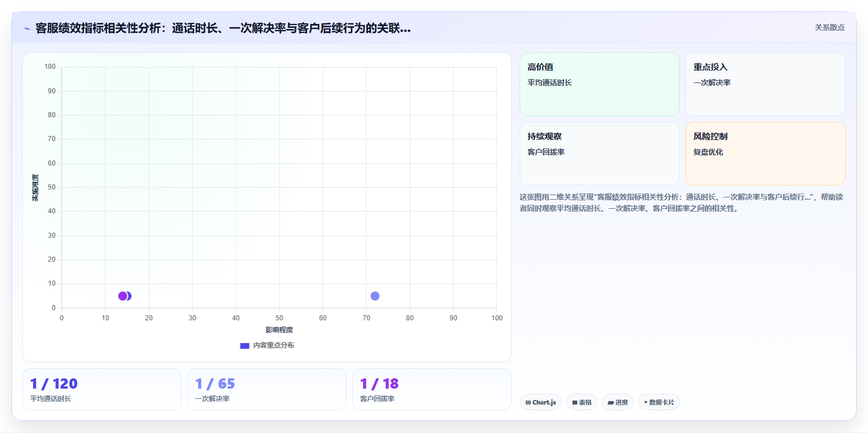Click the 进度 tag chip

618,402
